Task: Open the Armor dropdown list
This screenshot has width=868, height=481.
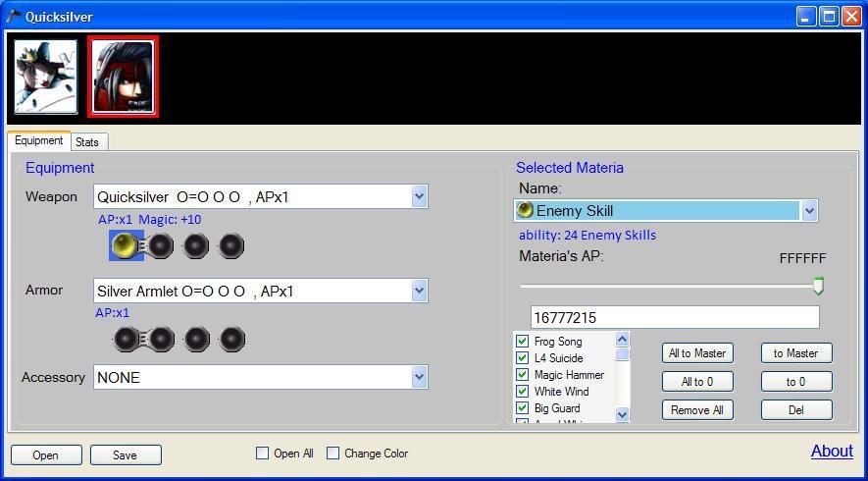Action: [x=419, y=291]
